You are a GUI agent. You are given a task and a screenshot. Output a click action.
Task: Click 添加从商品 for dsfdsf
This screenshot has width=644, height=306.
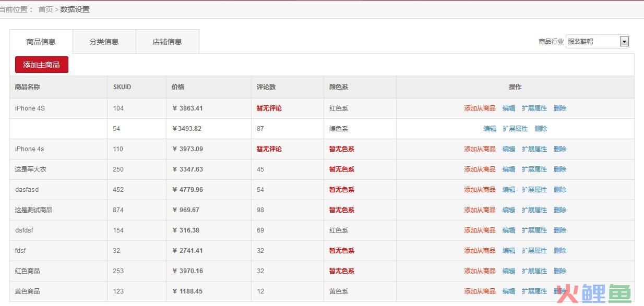click(480, 230)
